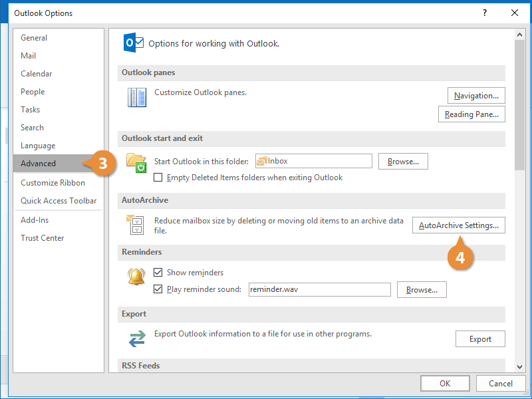Open Quick Access Toolbar category
Screen dimensions: 532x399
[59, 201]
